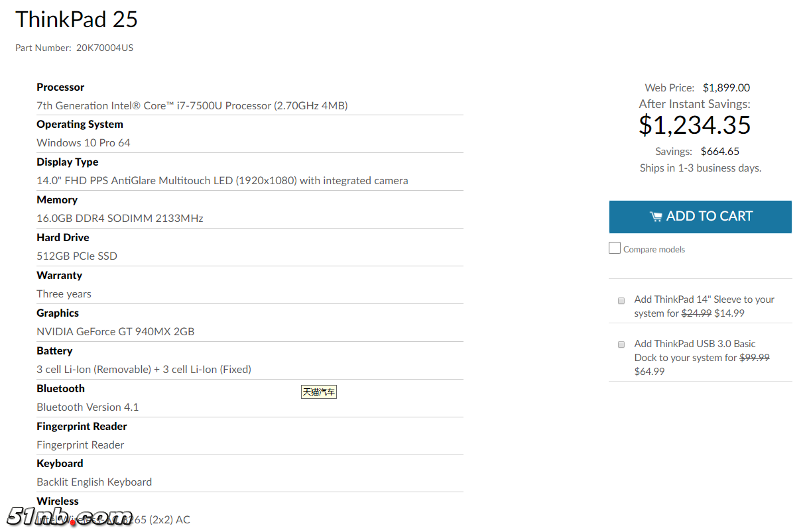Click the ThinkPad 25 product title
Viewport: 803px width, 532px height.
pos(77,20)
